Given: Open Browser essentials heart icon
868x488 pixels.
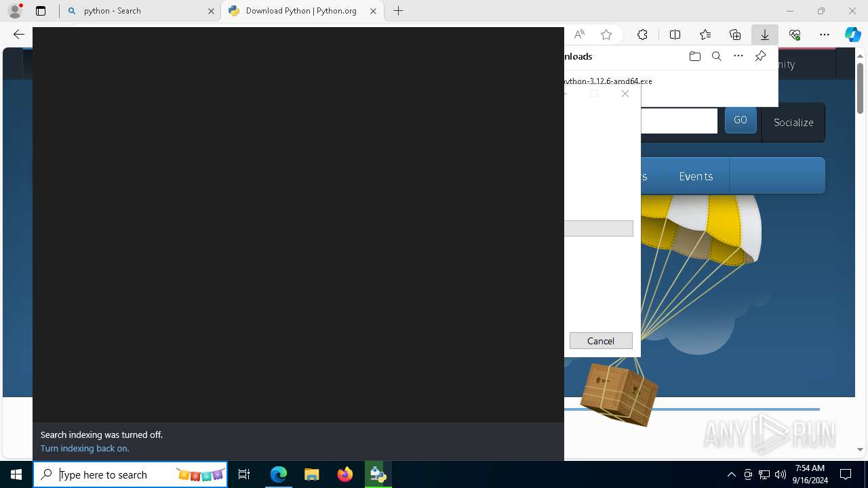Looking at the screenshot, I should (x=795, y=35).
